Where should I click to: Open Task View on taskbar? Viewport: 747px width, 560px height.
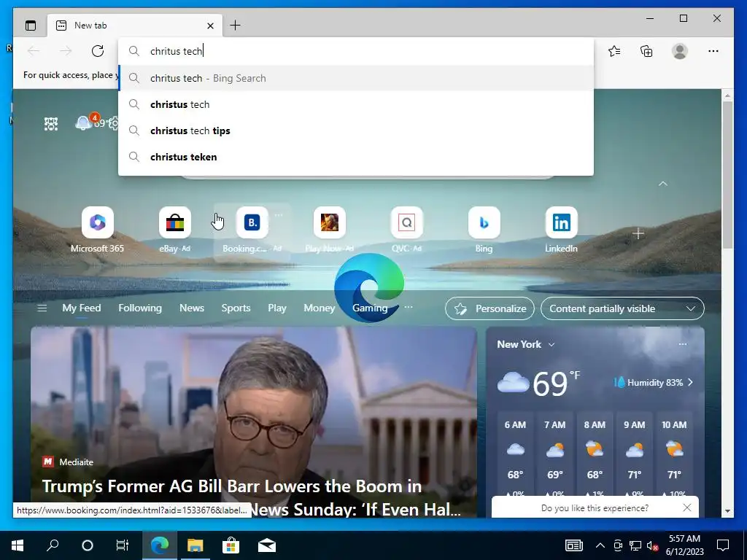tap(123, 545)
